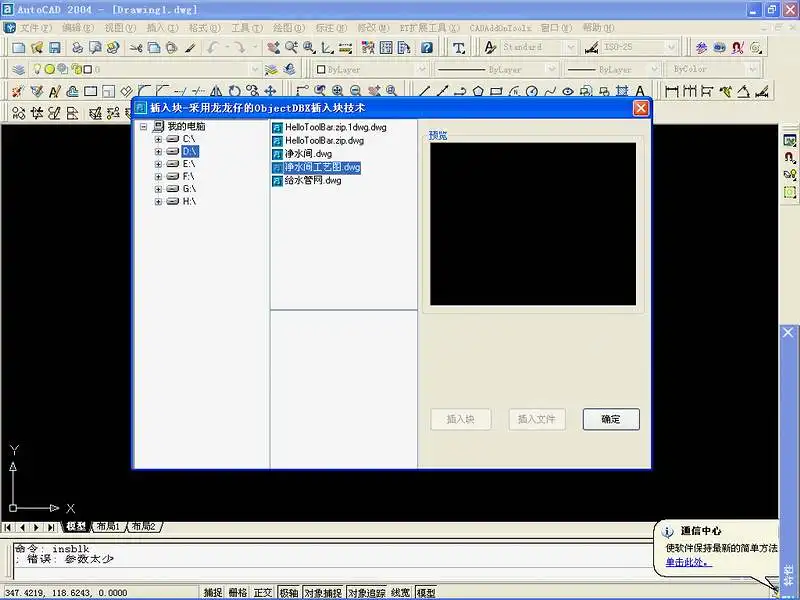Select file 净水间.dwg in list

(x=303, y=154)
